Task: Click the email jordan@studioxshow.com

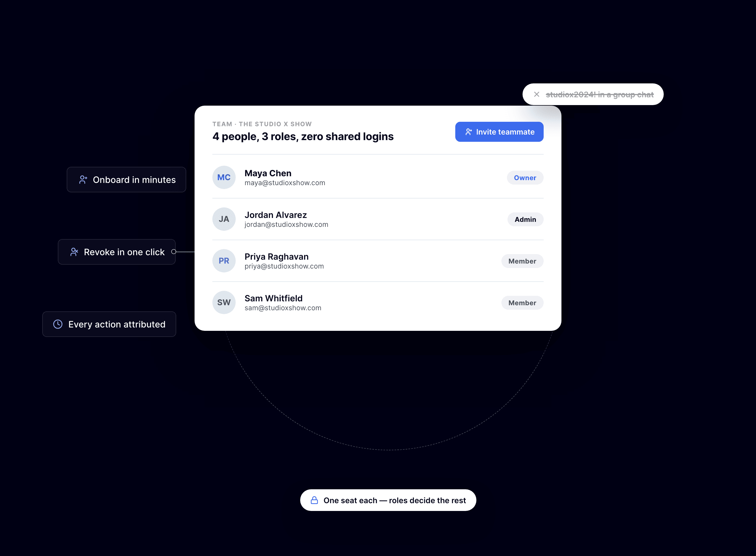Action: (286, 225)
